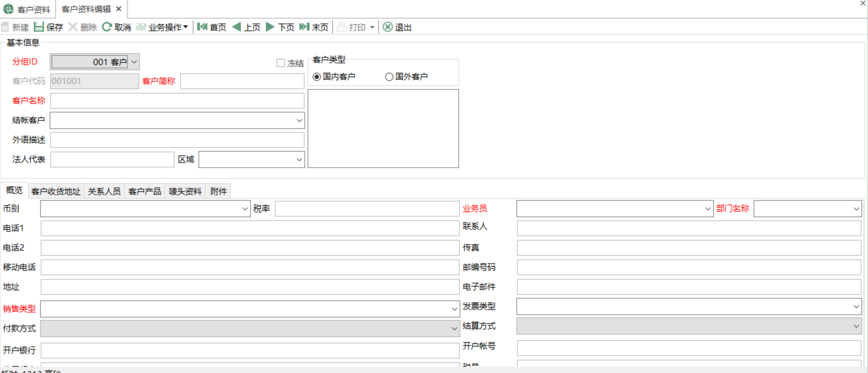Viewport: 868px width, 373px height.
Task: Click the 打印 printer icon
Action: (x=342, y=27)
